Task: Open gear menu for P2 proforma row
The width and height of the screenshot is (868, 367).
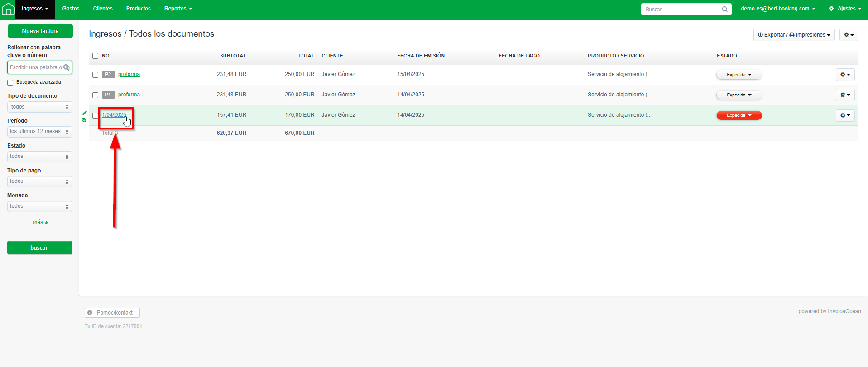Action: pos(845,75)
